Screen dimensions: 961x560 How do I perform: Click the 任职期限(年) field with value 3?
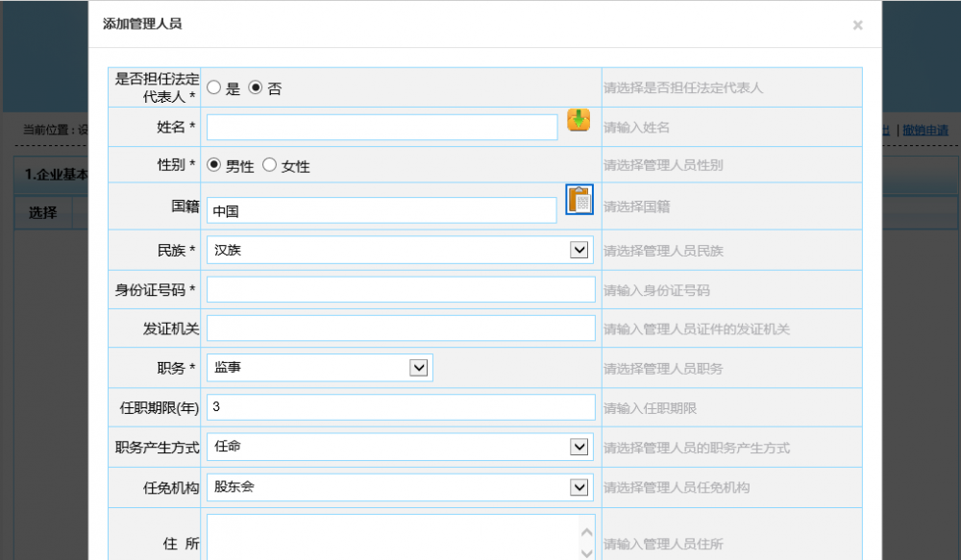[401, 407]
